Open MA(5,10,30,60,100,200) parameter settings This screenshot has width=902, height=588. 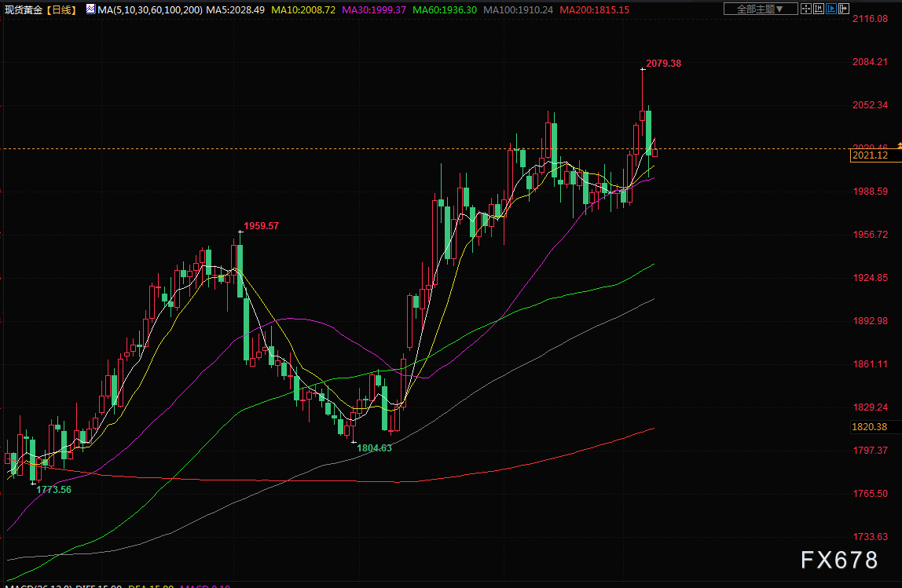coord(149,9)
